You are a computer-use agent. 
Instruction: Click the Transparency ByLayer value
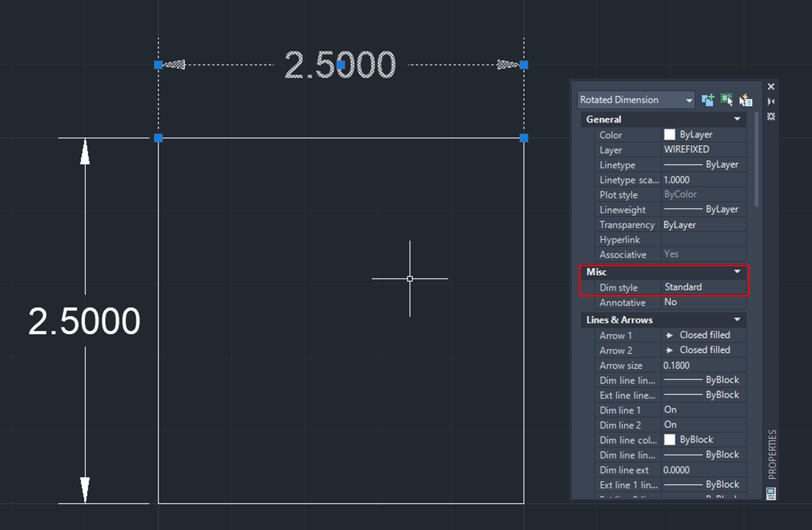click(704, 224)
